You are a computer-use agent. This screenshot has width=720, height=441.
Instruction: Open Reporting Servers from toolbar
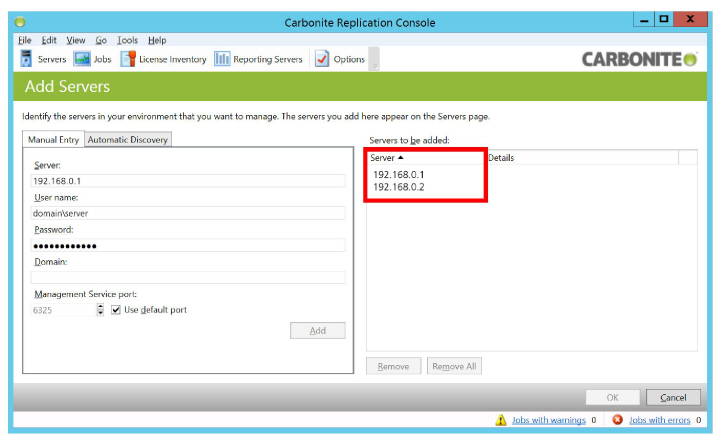pyautogui.click(x=259, y=59)
